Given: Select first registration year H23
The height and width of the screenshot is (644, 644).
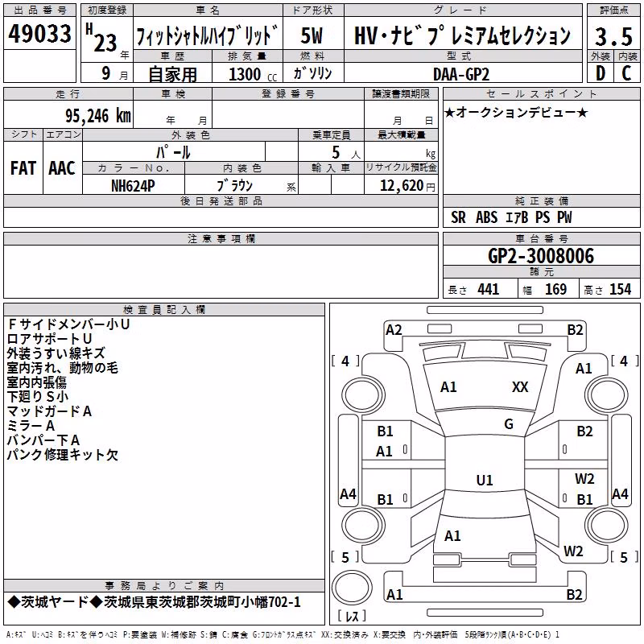Looking at the screenshot, I should (101, 38).
